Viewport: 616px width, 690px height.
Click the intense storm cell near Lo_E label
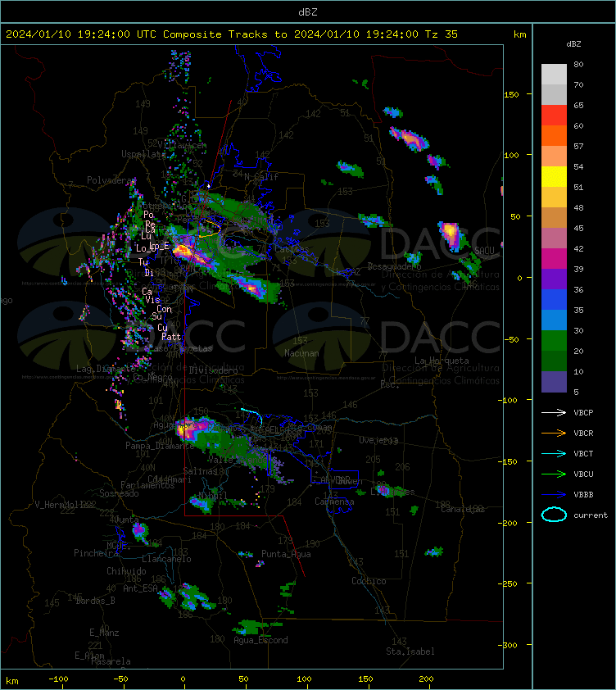click(x=183, y=251)
